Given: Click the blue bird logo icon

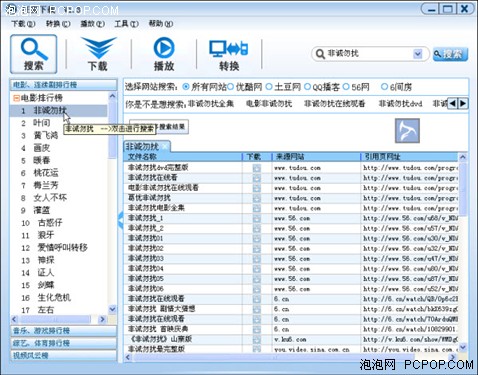Looking at the screenshot, I should point(407,131).
